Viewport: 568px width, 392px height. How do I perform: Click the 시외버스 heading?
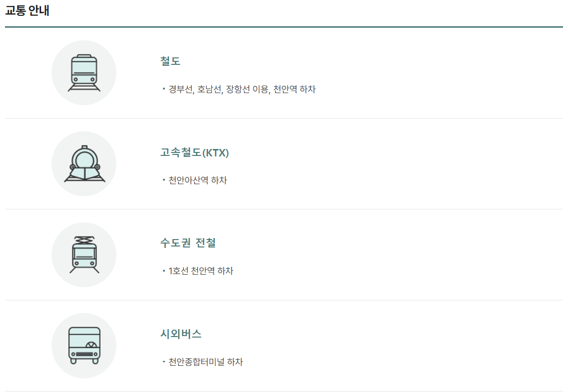point(181,334)
